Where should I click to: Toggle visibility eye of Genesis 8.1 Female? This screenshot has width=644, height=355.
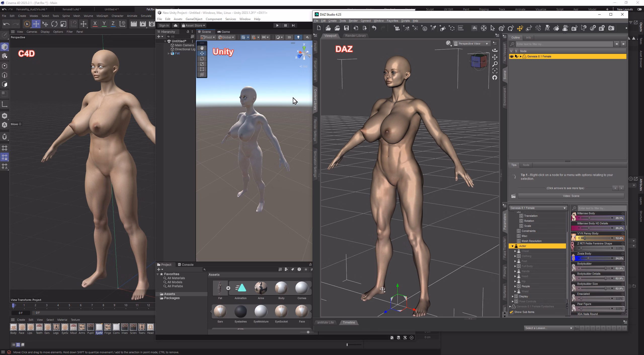tap(511, 56)
